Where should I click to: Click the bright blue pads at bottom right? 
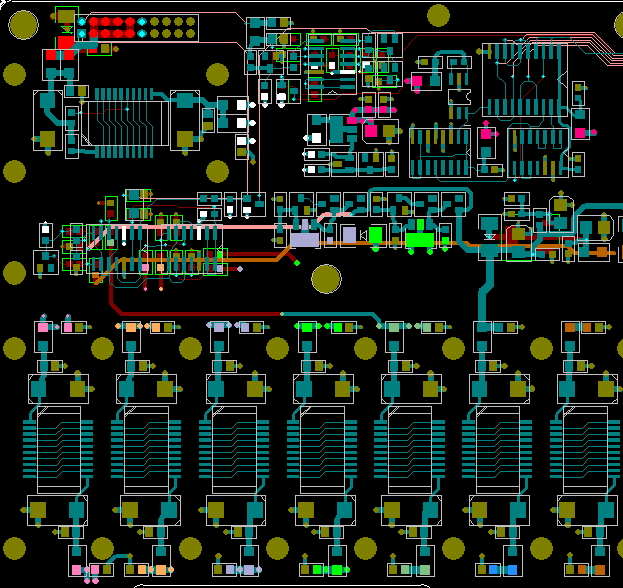tap(502, 570)
